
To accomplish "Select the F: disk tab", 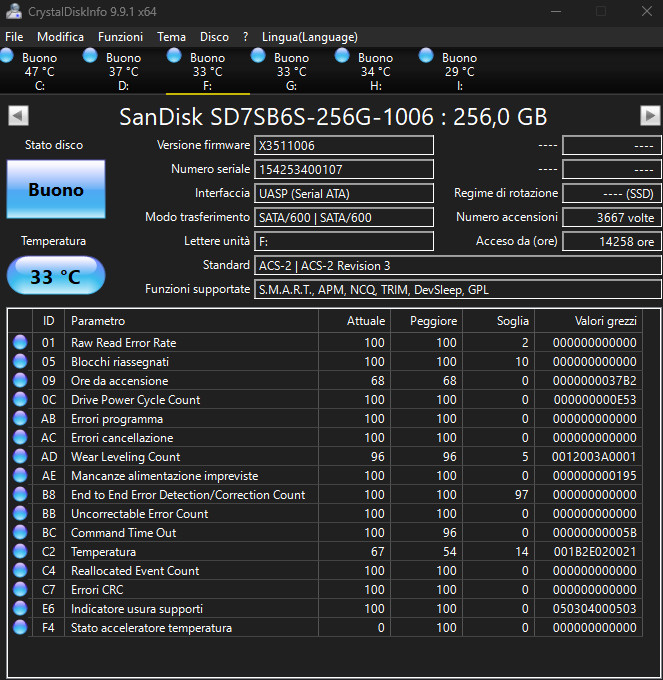I will point(208,71).
